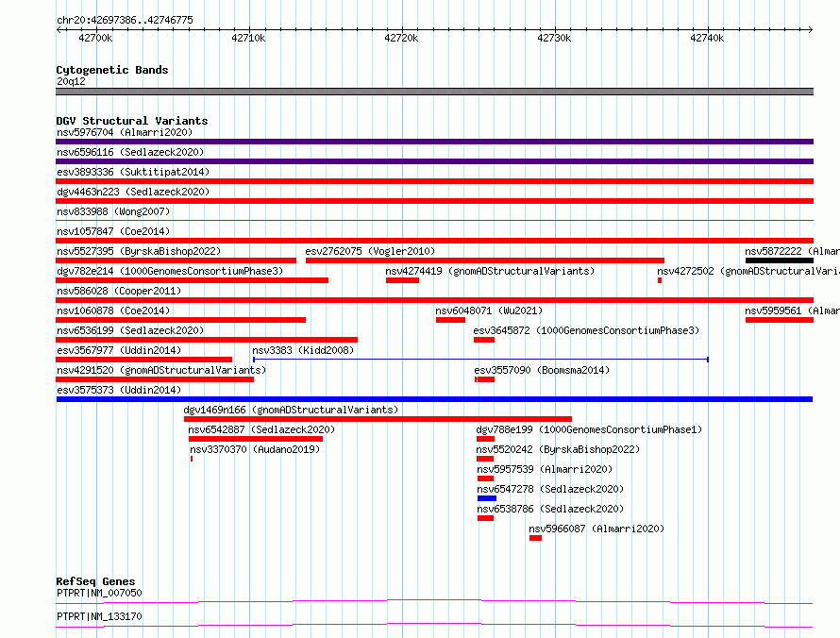Click the red nsv5959561 variant bar
The width and height of the screenshot is (840, 638).
click(780, 320)
